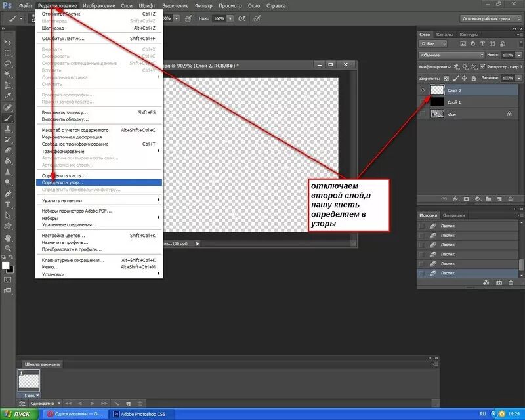Open blend mode dropdown Обычные

451,55
